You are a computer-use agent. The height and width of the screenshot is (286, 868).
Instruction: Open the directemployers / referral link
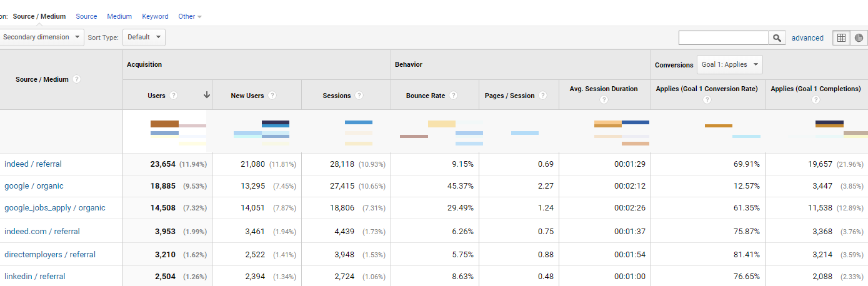pos(50,254)
